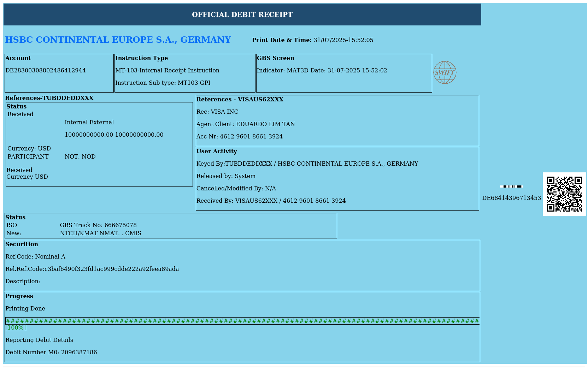Click the Print Date & Time value
The width and height of the screenshot is (588, 373).
coord(343,40)
